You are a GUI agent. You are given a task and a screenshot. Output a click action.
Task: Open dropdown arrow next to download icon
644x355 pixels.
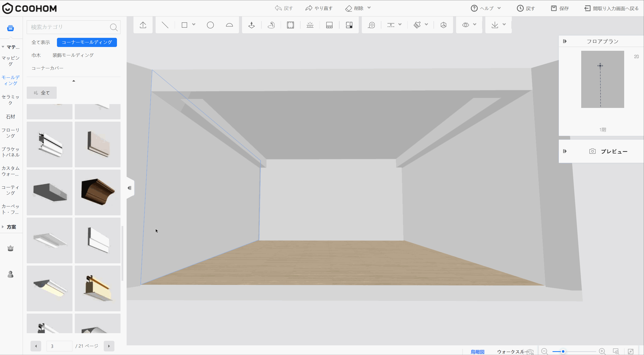pyautogui.click(x=504, y=24)
